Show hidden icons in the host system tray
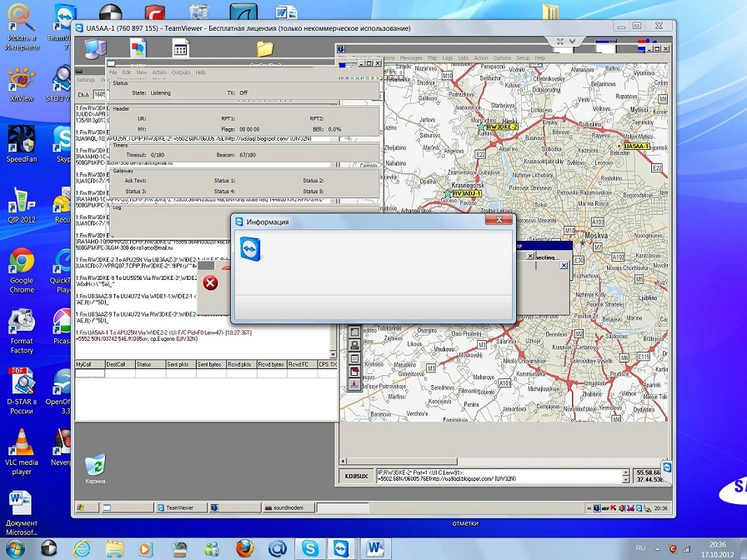The image size is (747, 560). click(658, 549)
